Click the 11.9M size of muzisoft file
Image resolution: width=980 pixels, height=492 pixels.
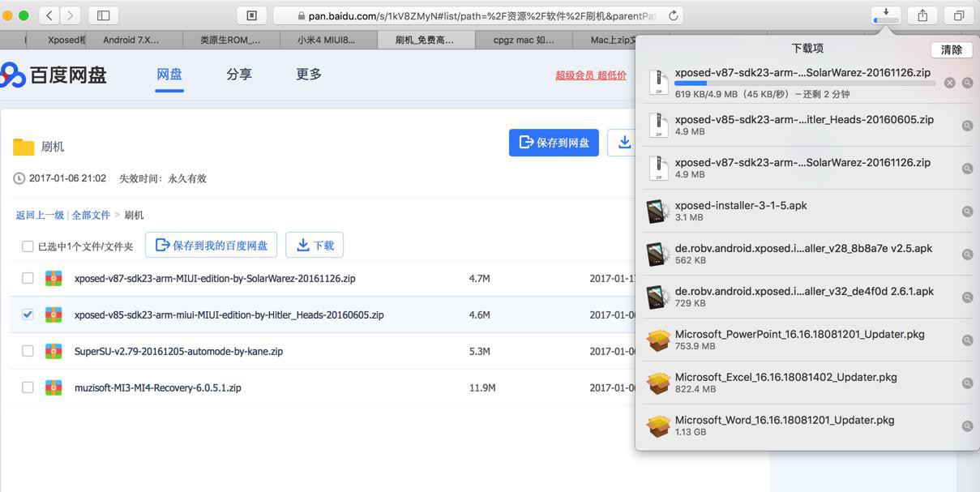pos(482,387)
